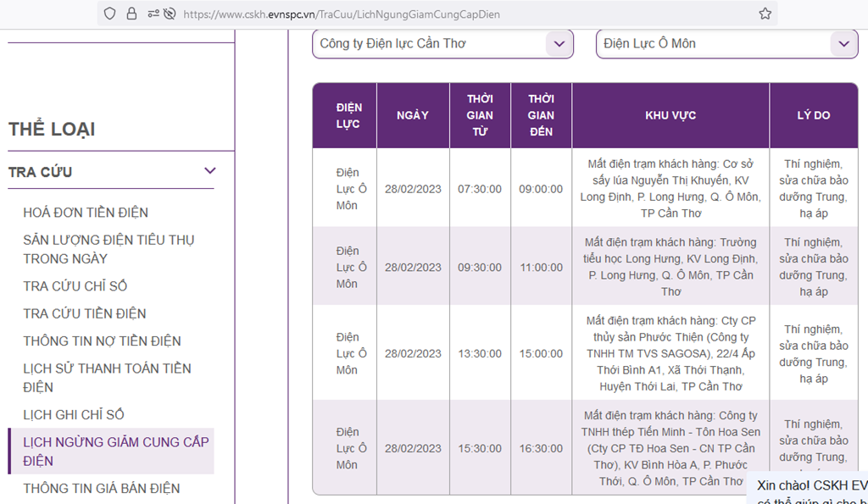Click LỊCH GHI CHỈ SỐ link
This screenshot has width=868, height=504.
(x=74, y=415)
